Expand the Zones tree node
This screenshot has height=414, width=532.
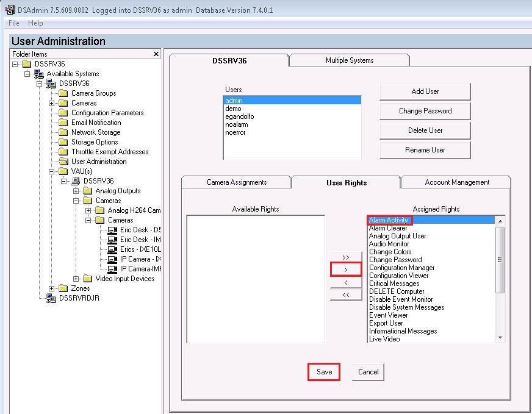click(x=52, y=288)
